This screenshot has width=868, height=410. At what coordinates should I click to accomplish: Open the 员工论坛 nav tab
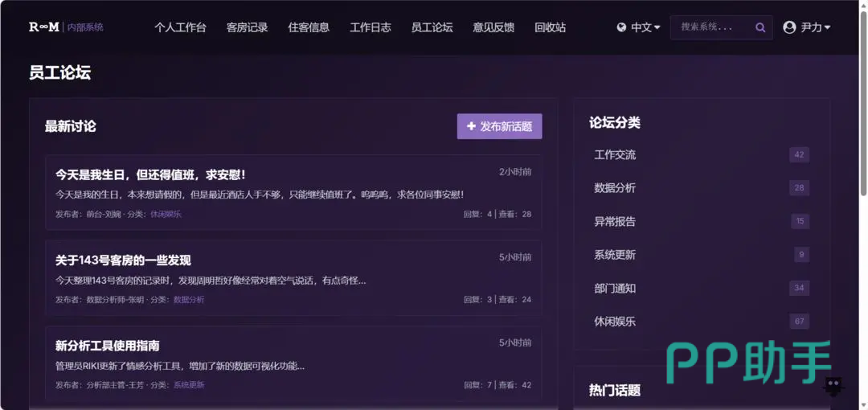[x=432, y=27]
